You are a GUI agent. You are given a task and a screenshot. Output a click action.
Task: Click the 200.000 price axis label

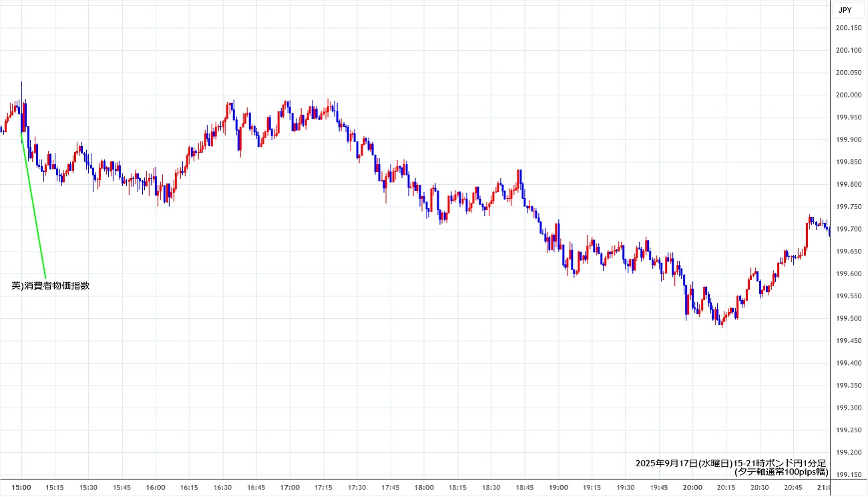(848, 95)
